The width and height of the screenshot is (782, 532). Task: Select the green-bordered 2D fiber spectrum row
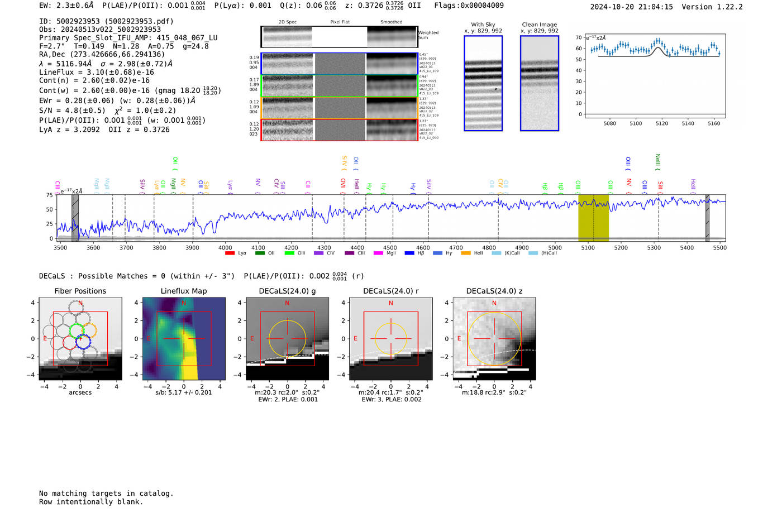(x=339, y=85)
